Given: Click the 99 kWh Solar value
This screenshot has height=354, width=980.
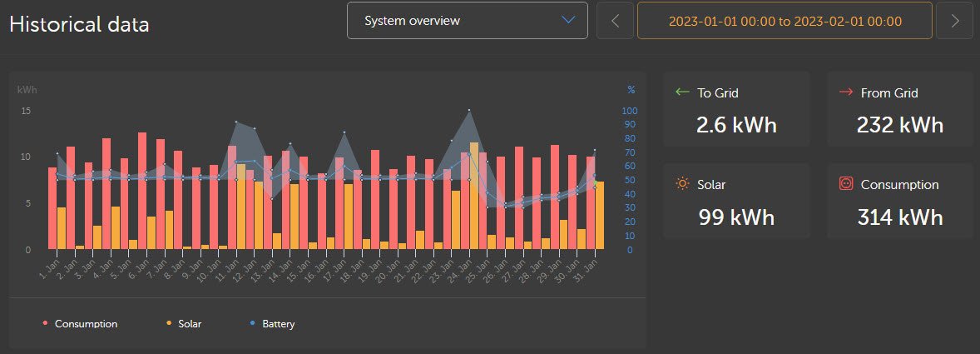Looking at the screenshot, I should point(736,217).
